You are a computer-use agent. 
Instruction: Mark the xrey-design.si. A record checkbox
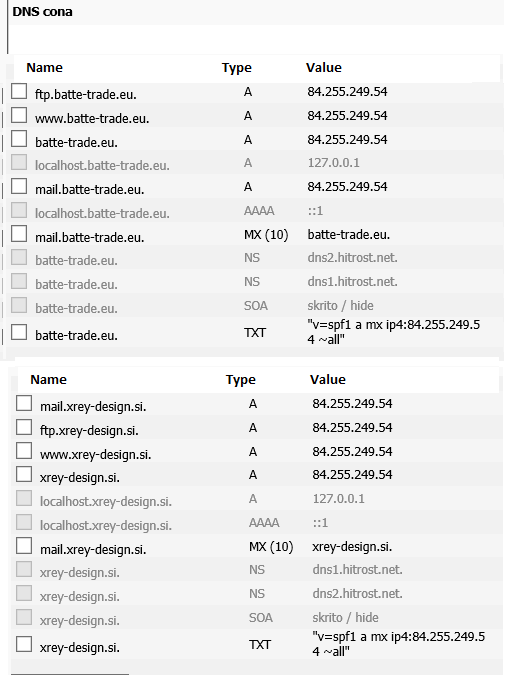pyautogui.click(x=24, y=475)
